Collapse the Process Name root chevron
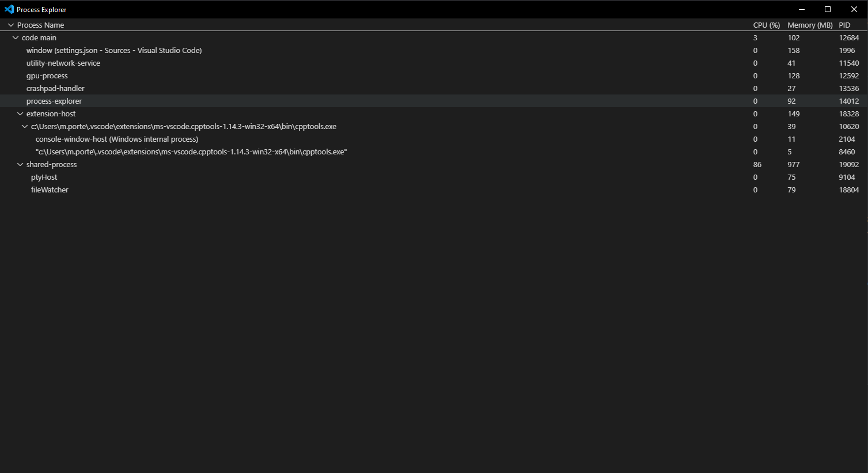 pyautogui.click(x=10, y=25)
